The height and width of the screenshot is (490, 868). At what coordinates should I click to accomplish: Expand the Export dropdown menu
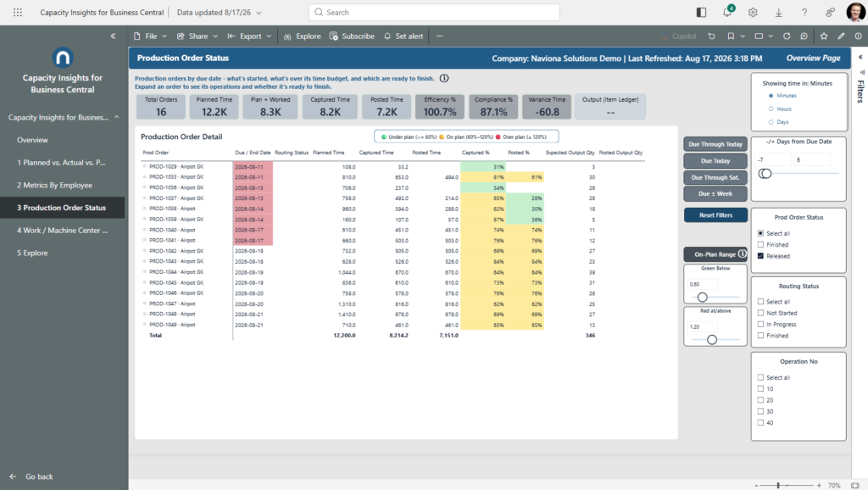point(250,36)
